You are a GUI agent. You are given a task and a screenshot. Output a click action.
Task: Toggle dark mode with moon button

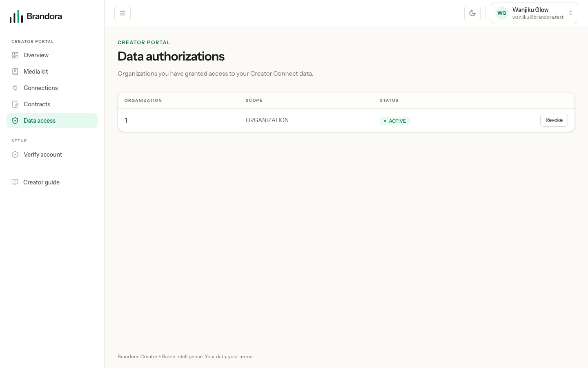[x=472, y=13]
